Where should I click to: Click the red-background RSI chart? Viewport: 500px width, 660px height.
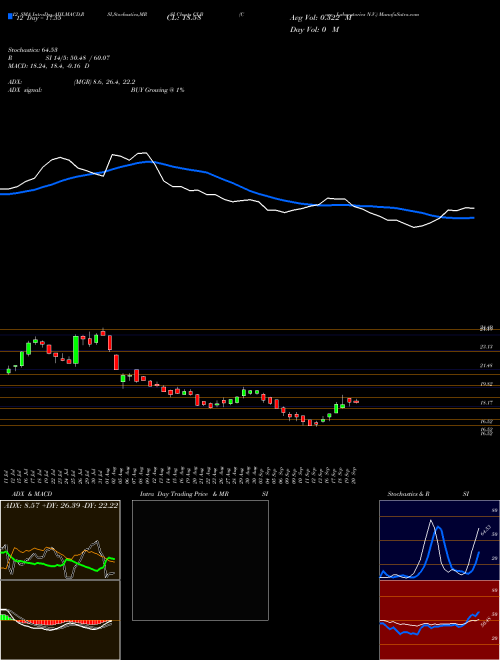pos(439,620)
